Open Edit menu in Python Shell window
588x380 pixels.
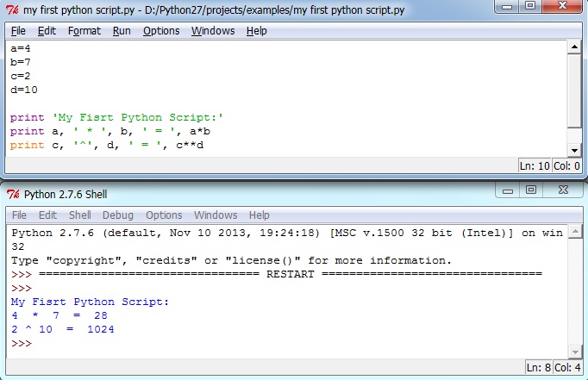[47, 215]
